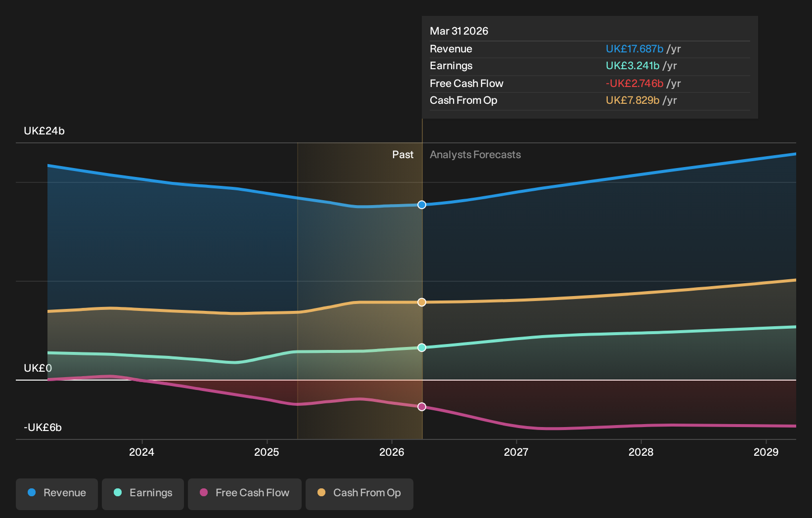Click the Free Cash Flow tooltip row label
The image size is (812, 518).
466,84
